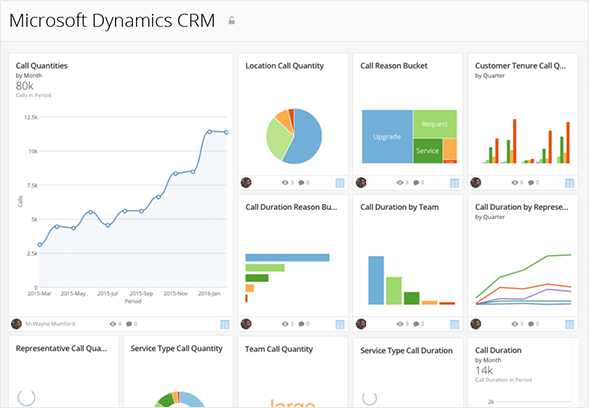Click views eye icon on Call Quantities card
589x408 pixels.
click(113, 323)
